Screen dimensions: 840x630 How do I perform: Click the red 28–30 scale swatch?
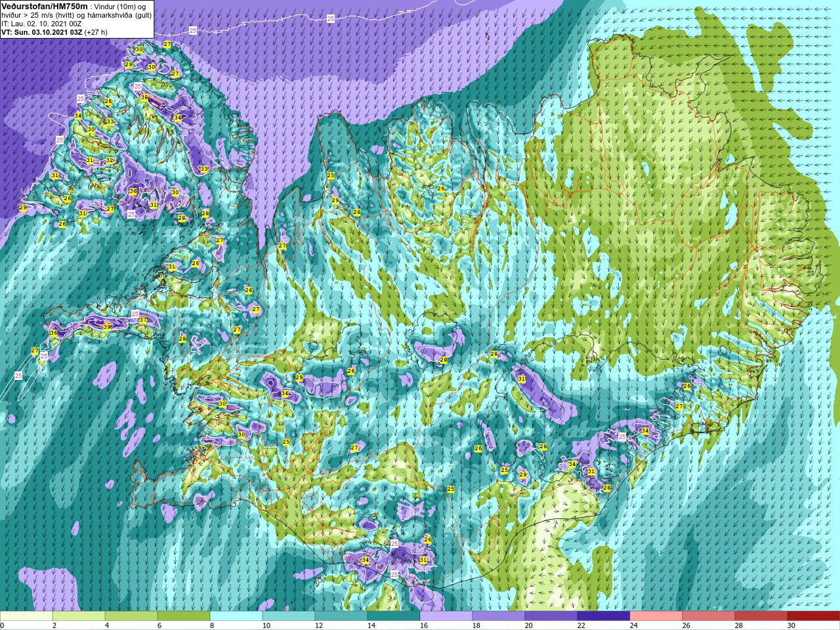(761, 616)
